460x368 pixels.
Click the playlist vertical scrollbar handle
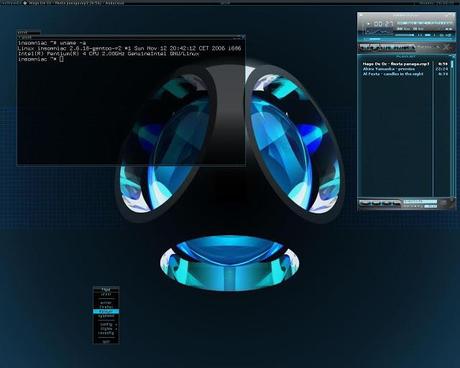(x=452, y=64)
